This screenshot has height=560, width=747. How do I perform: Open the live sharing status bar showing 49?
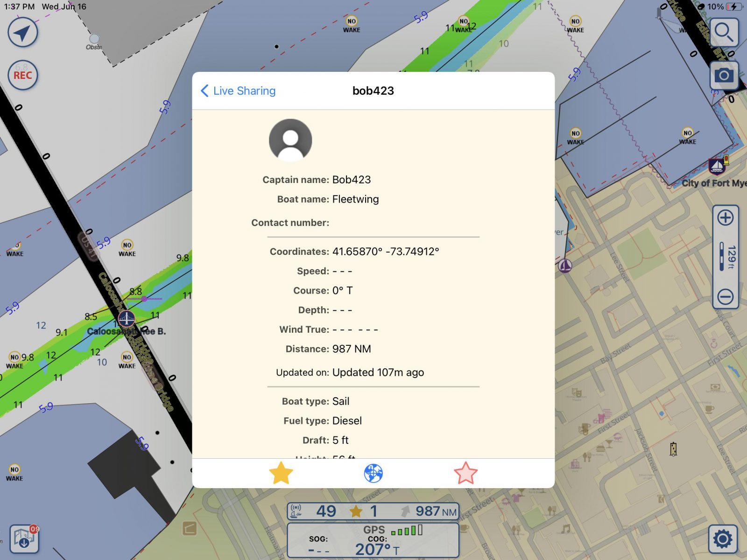(373, 511)
